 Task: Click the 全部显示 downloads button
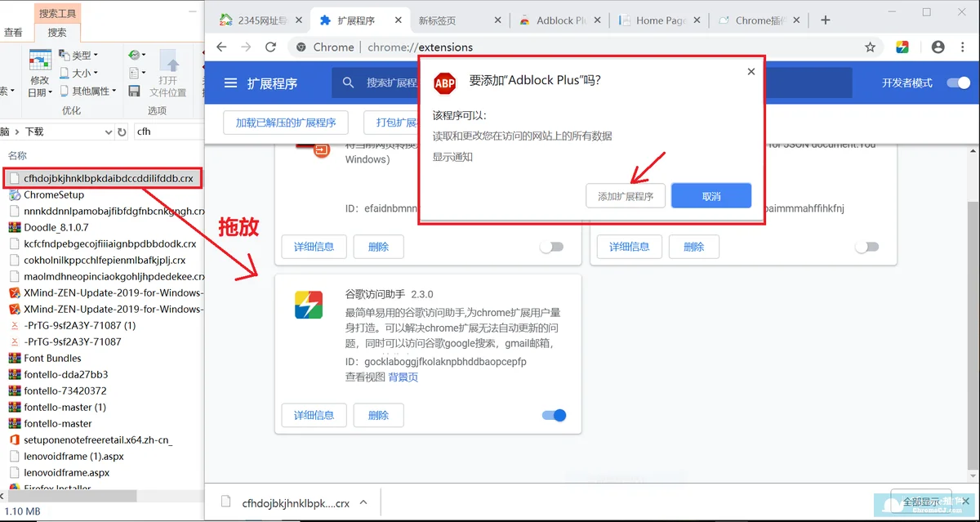922,502
